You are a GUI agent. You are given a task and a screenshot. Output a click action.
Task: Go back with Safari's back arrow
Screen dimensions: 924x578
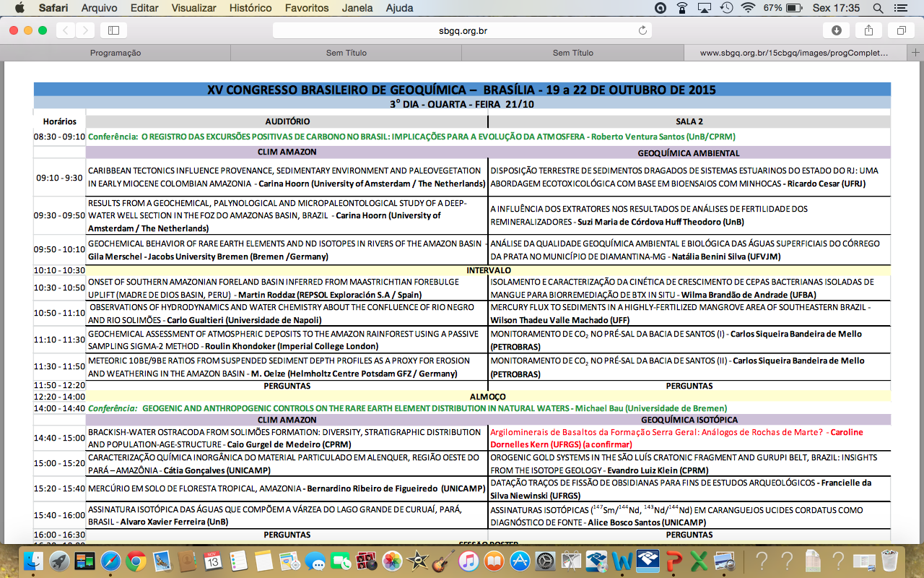point(66,30)
